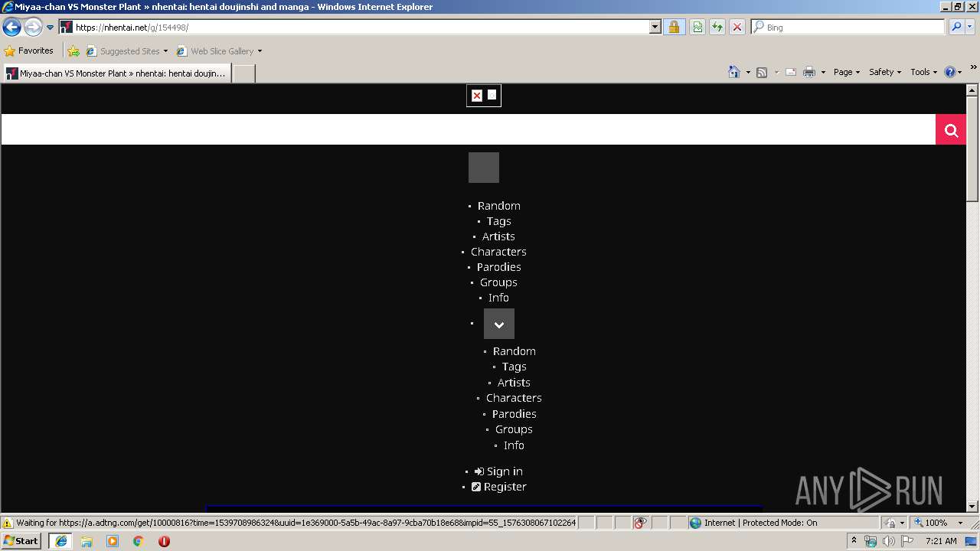Expand the address bar history dropdown
This screenshot has height=551, width=980.
[x=655, y=28]
